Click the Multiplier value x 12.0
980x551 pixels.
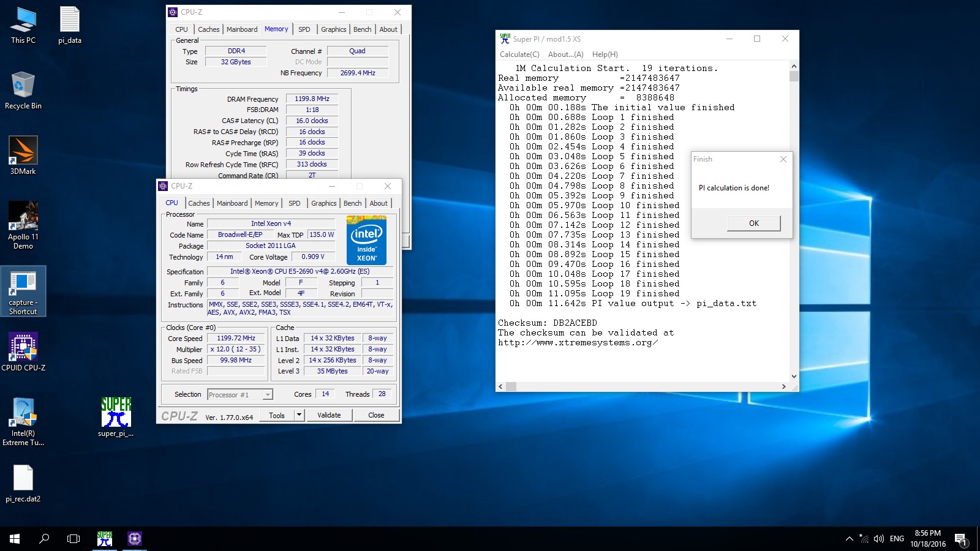(x=236, y=349)
